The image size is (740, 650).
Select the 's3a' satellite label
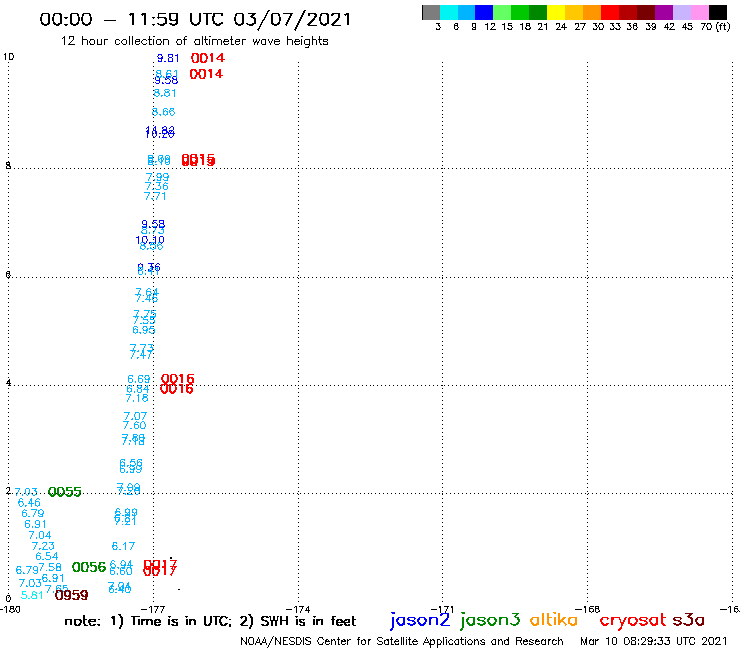[x=688, y=620]
